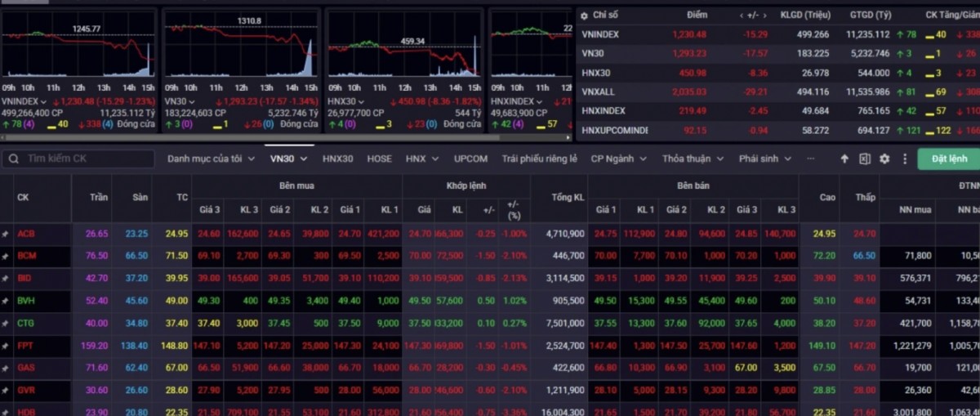Click the upward arrow icon in toolbar
The height and width of the screenshot is (416, 980).
click(x=844, y=159)
